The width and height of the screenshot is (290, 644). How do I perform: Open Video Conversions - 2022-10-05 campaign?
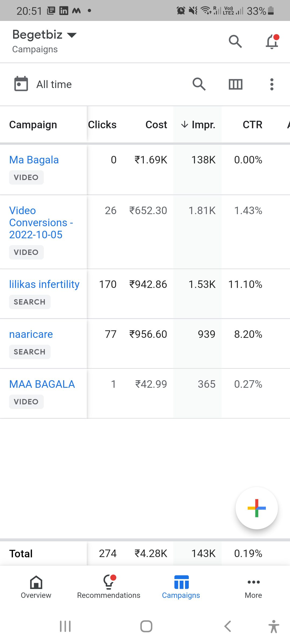coord(41,223)
